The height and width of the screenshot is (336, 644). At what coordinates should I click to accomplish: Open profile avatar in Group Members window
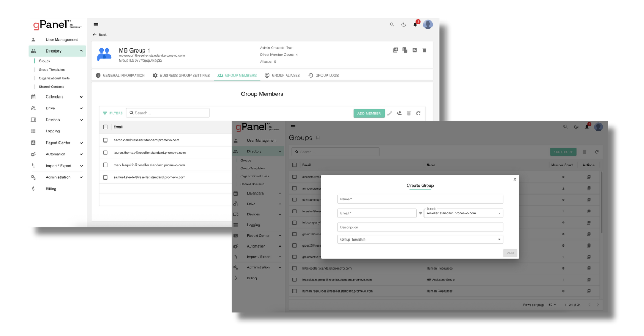(x=428, y=24)
